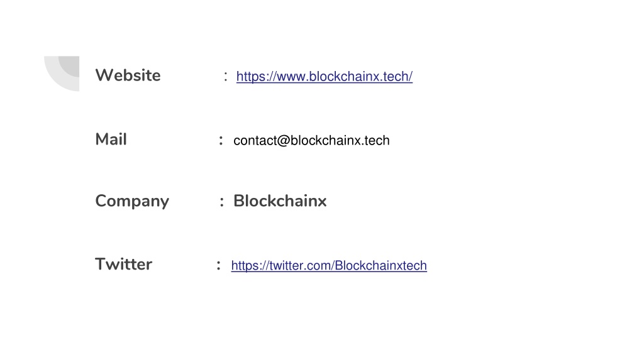This screenshot has width=644, height=362.
Task: Open the Twitter Blockchainxtech profile link
Action: (328, 266)
